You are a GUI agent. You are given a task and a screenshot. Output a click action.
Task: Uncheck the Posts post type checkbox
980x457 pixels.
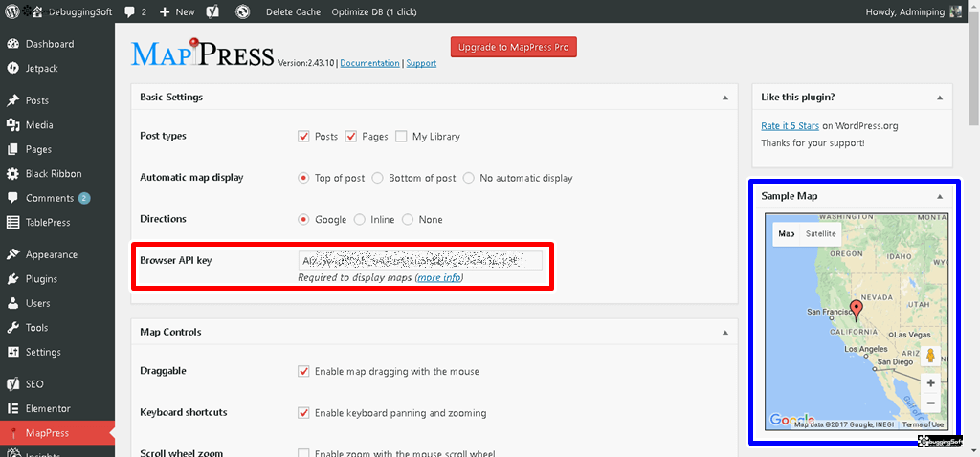coord(303,136)
